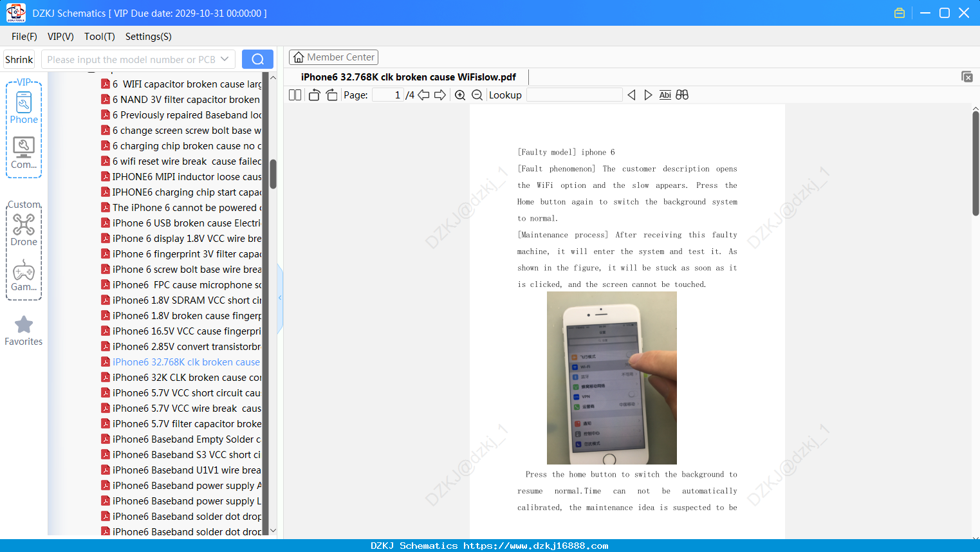Open the Tool(T) menu

click(x=100, y=37)
